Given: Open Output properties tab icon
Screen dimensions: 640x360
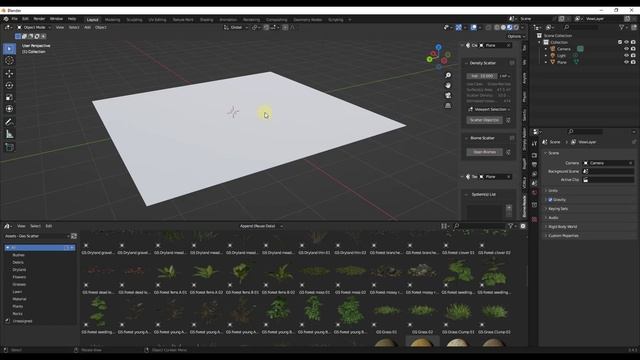Looking at the screenshot, I should tap(534, 164).
